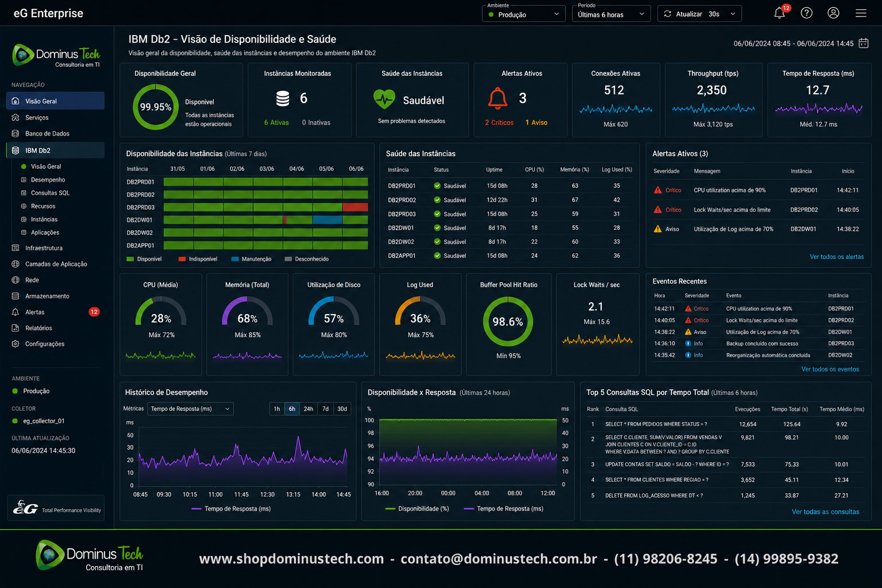The width and height of the screenshot is (882, 588).
Task: Click the Camadas de Aplicação icon
Action: click(16, 264)
